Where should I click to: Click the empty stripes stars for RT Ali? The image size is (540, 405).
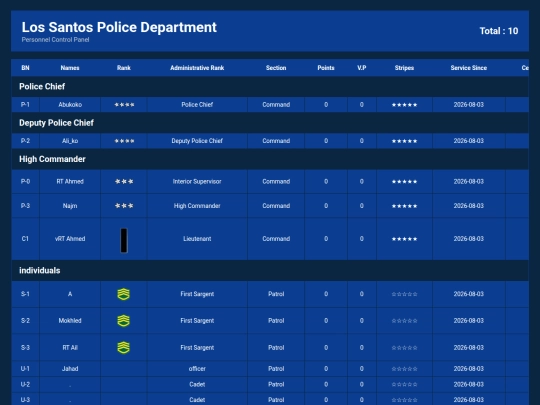(x=404, y=347)
